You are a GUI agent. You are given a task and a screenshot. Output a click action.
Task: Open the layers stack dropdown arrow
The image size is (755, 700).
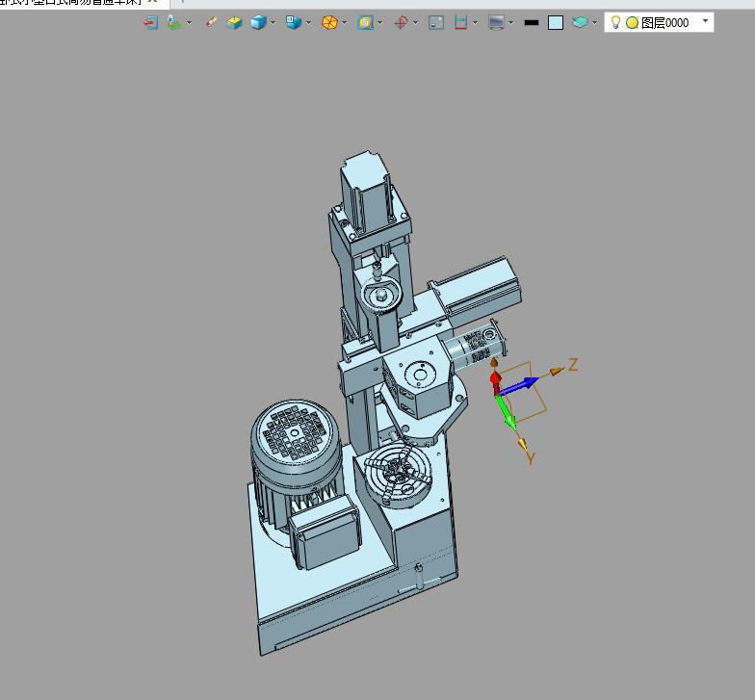click(x=595, y=23)
